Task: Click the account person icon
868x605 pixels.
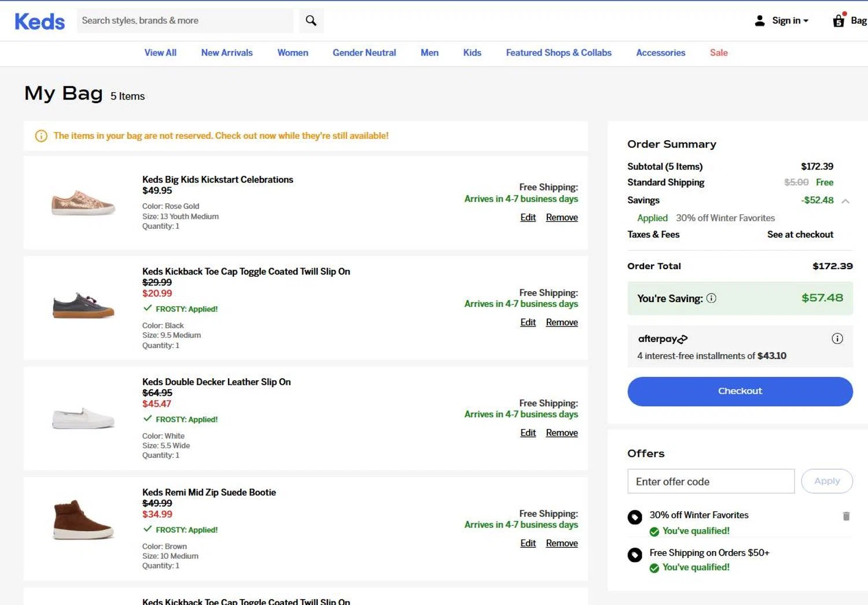Action: 760,21
